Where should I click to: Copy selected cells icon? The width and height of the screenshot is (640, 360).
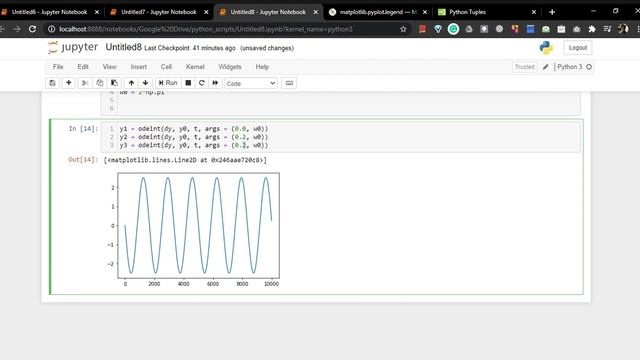click(100, 83)
